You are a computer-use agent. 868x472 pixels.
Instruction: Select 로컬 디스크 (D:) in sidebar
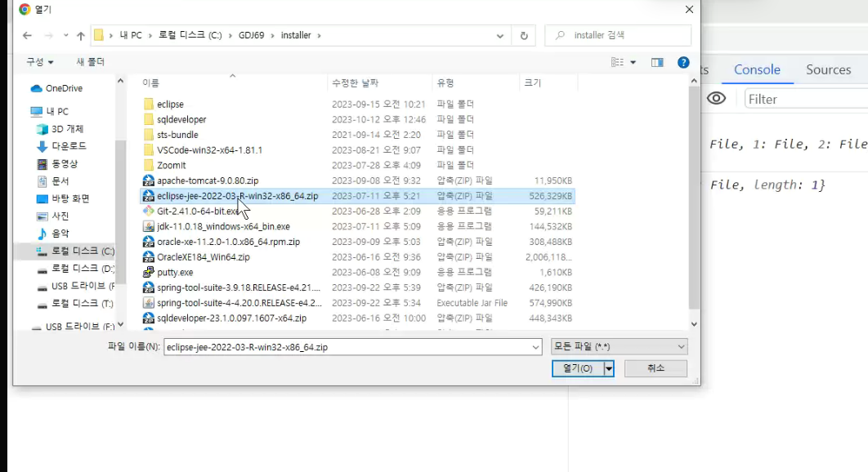75,269
